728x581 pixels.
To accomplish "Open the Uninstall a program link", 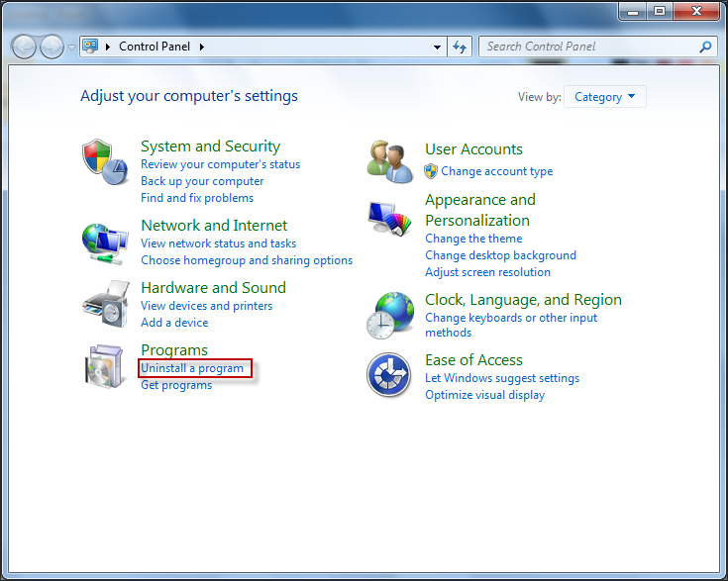I will pyautogui.click(x=192, y=368).
